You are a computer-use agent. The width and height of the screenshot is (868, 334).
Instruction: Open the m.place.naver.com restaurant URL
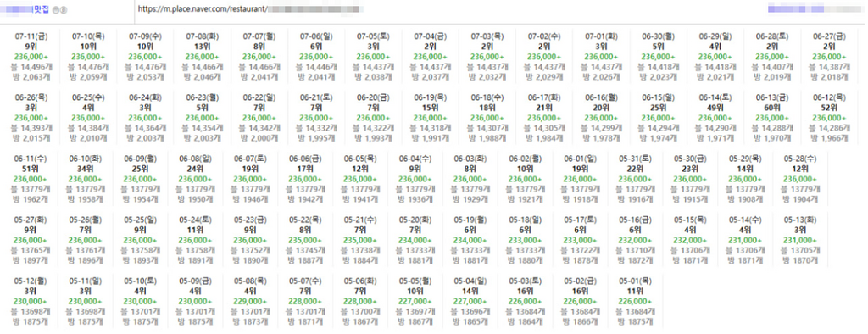click(x=250, y=9)
